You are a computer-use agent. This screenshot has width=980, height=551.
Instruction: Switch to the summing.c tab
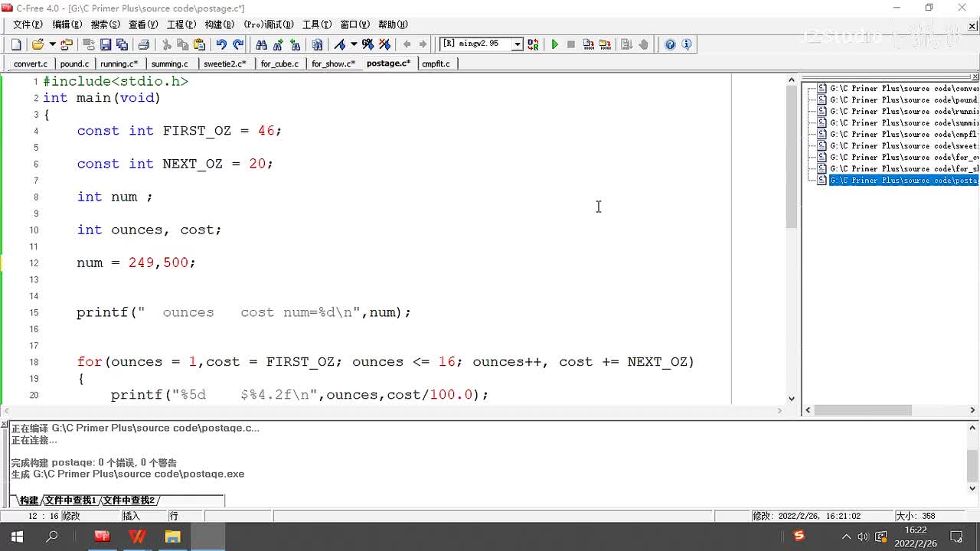(169, 64)
